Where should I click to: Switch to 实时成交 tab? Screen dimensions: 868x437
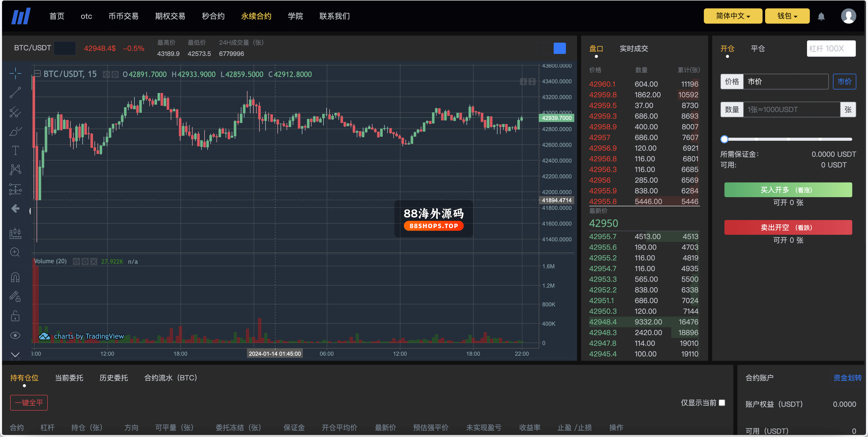(633, 49)
